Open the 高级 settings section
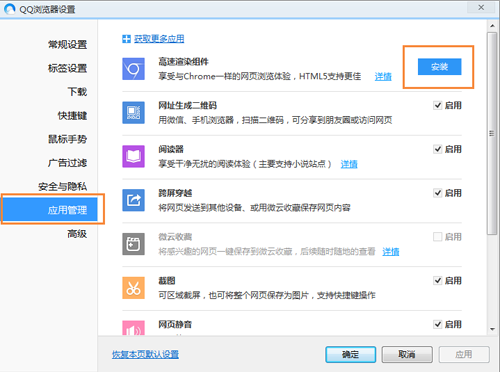Viewport: 500px width, 372px height. click(x=77, y=234)
